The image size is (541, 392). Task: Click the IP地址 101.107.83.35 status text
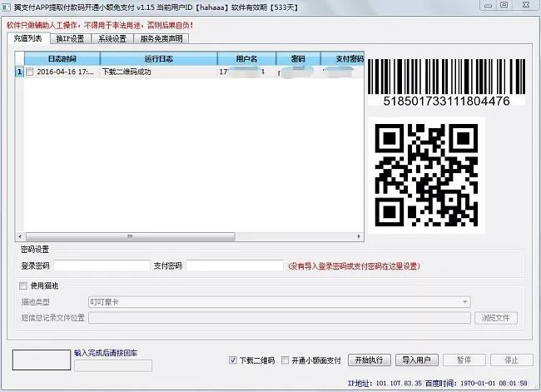(385, 383)
